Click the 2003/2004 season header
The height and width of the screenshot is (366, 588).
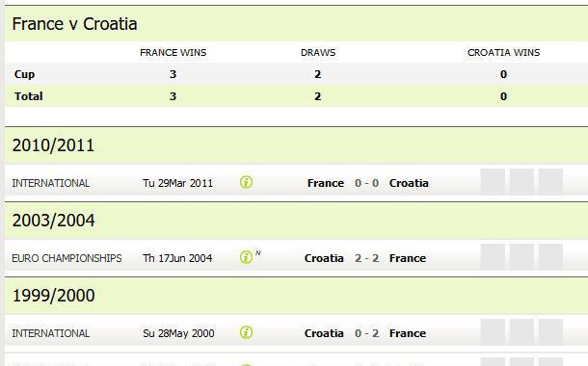click(x=53, y=221)
